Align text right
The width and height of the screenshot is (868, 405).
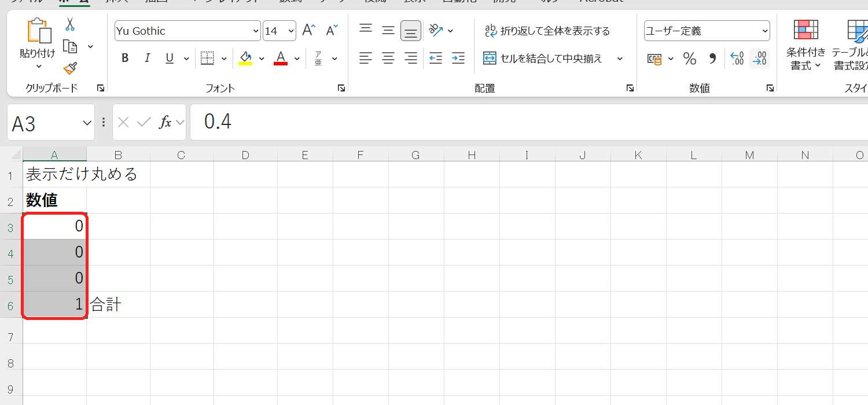point(411,58)
